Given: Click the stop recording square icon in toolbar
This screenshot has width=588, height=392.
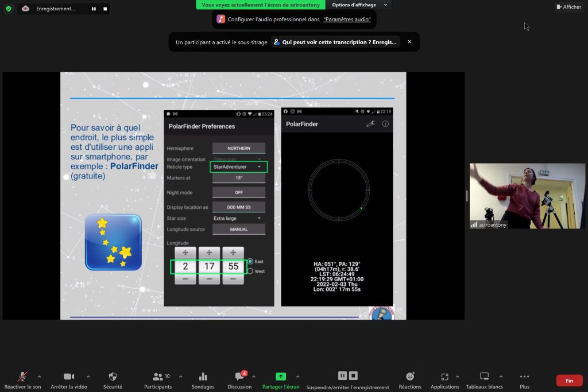Looking at the screenshot, I should [x=353, y=375].
